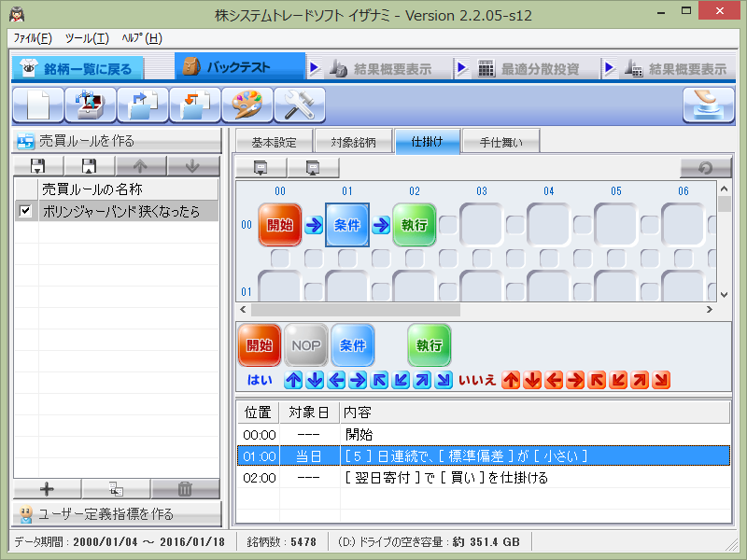Switch to the 手仕舞い tab

pyautogui.click(x=500, y=142)
